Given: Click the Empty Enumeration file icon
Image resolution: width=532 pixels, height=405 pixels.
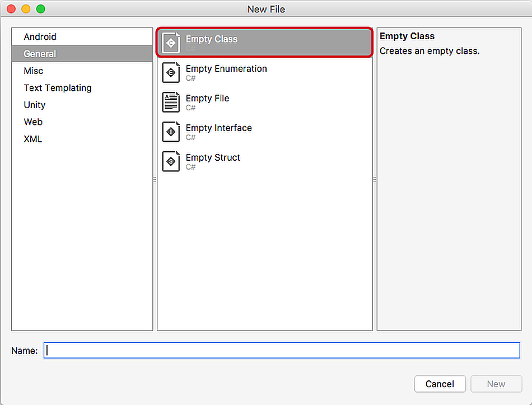Looking at the screenshot, I should (x=171, y=73).
